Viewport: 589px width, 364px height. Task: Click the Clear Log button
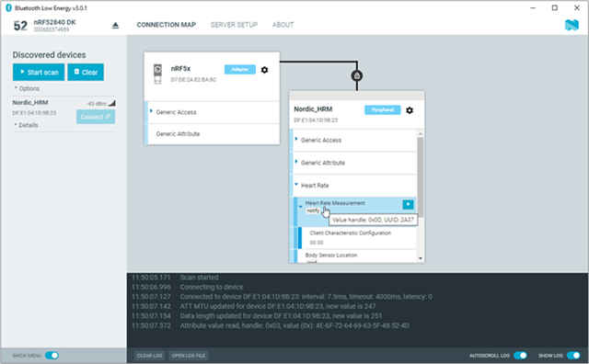pyautogui.click(x=149, y=356)
